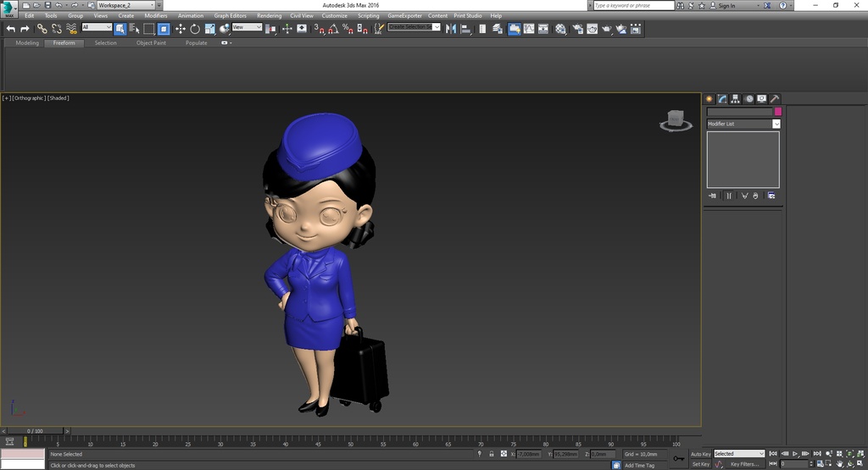Image resolution: width=868 pixels, height=470 pixels.
Task: Activate Select and Rotate tool
Action: pyautogui.click(x=195, y=29)
